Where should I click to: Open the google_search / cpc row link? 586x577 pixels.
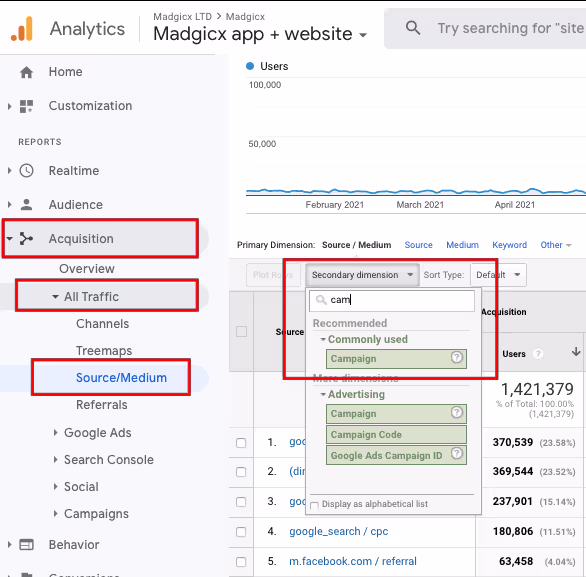pyautogui.click(x=339, y=531)
